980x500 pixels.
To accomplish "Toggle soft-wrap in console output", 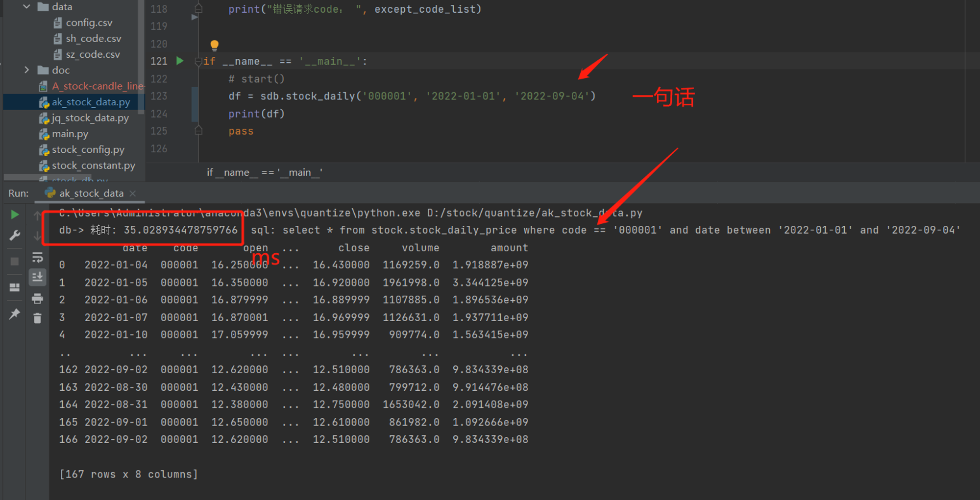I will pos(37,257).
